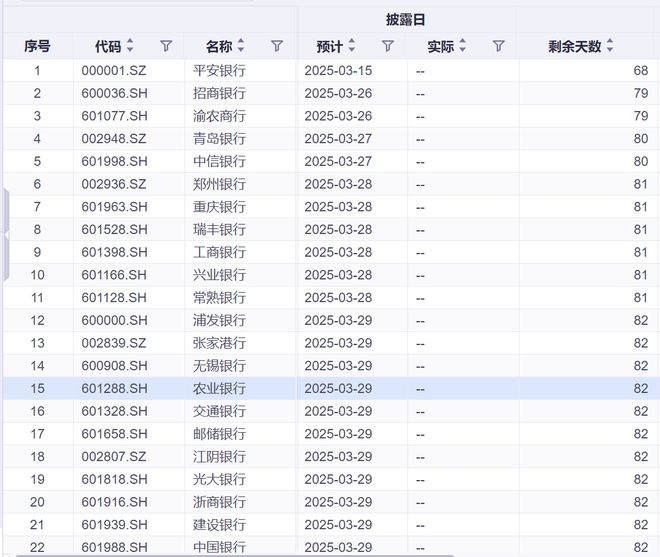Open the filter for the 代码 column
660x557 pixels.
point(166,46)
